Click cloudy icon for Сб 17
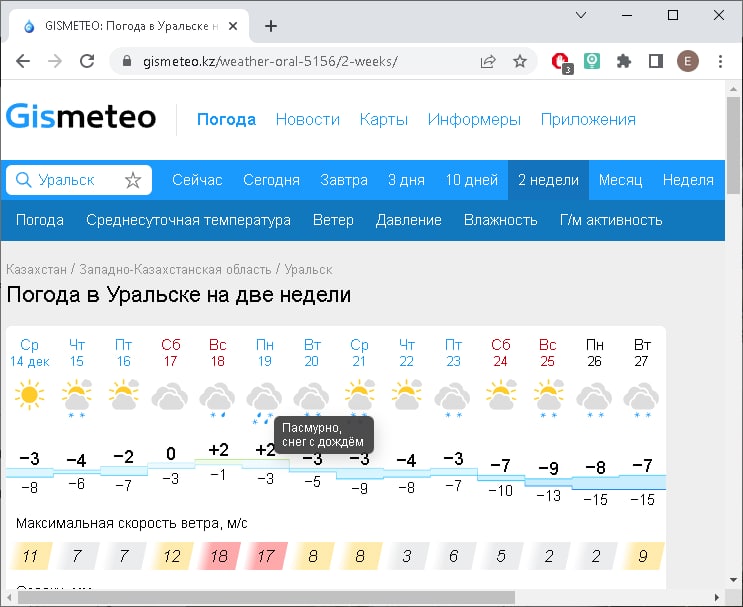 tap(170, 396)
